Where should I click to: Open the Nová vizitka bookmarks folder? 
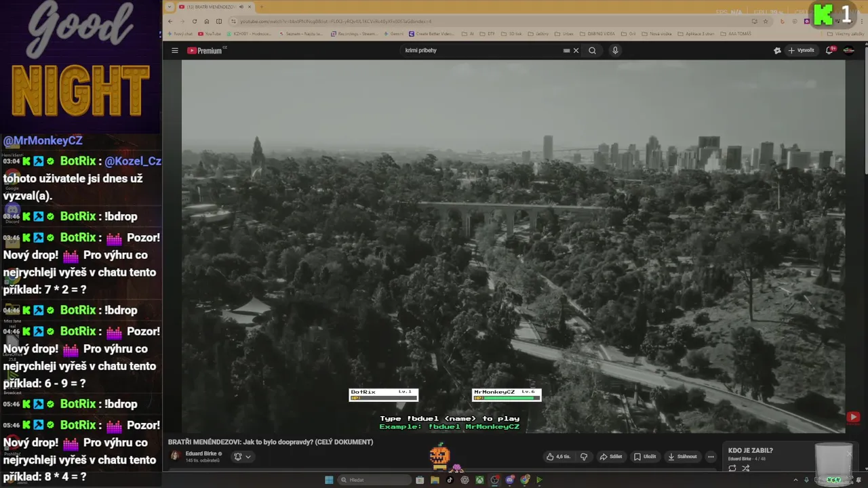(656, 33)
